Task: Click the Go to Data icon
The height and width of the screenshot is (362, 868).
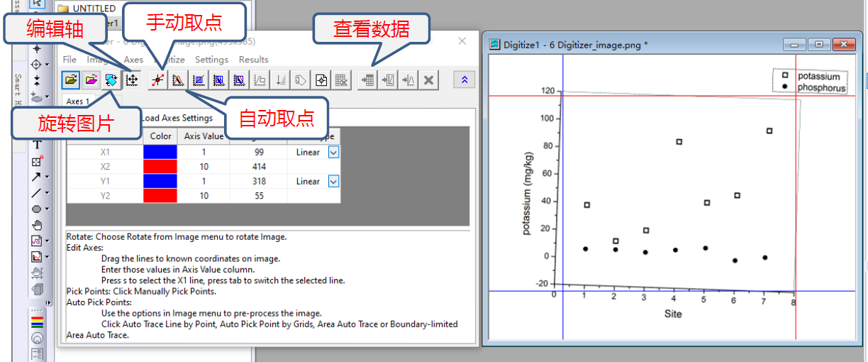Action: 367,80
